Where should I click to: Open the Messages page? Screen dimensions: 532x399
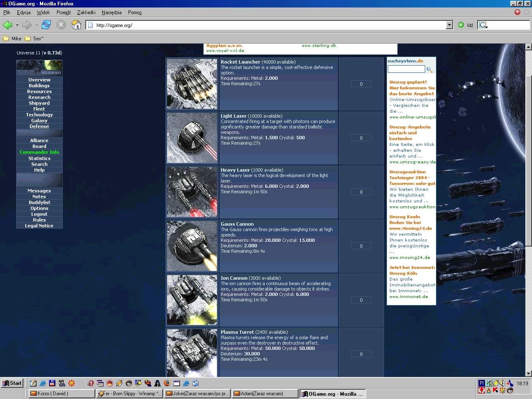[39, 191]
